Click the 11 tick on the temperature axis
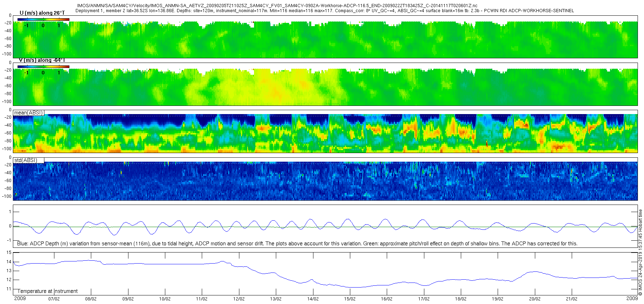Viewport: 644px width, 304px height. (9, 289)
